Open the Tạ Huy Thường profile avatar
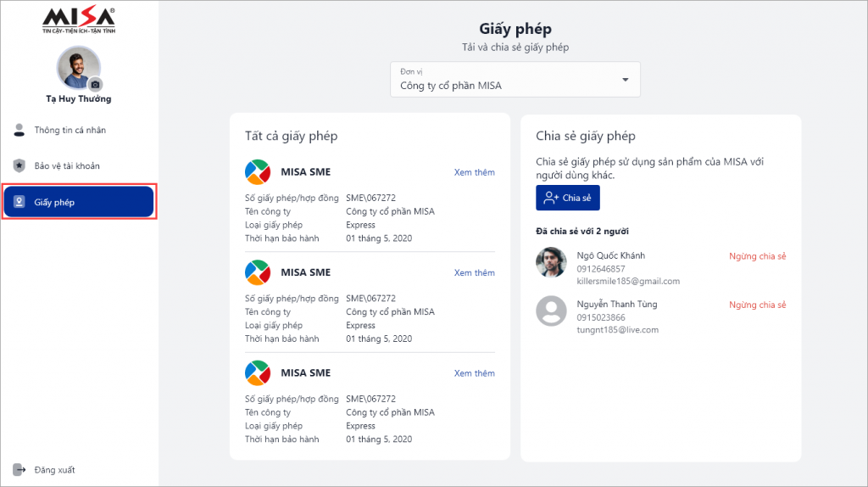This screenshot has height=487, width=868. tap(78, 68)
